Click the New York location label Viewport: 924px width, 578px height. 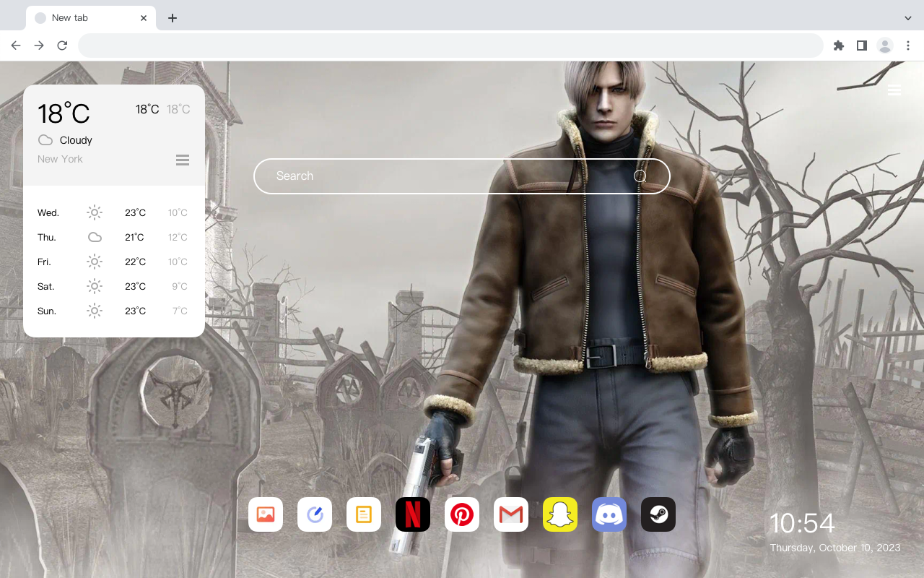60,159
